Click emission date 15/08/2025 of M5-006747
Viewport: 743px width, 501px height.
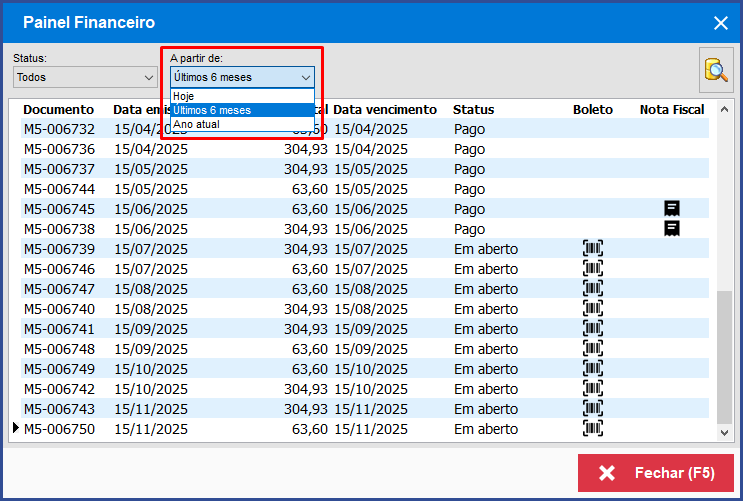[151, 289]
